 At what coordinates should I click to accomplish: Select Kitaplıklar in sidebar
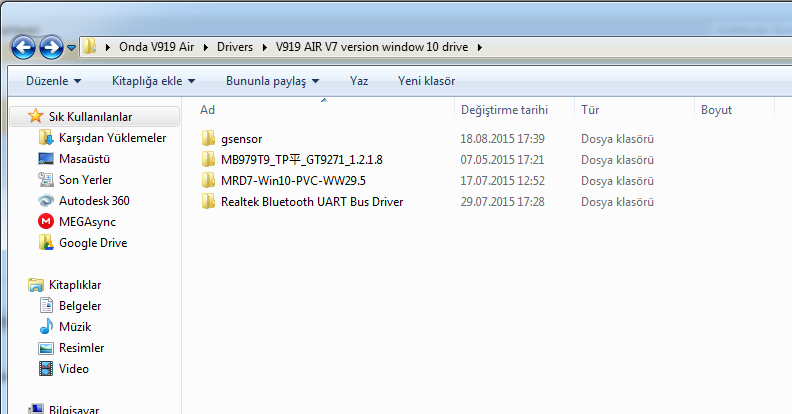[x=75, y=285]
